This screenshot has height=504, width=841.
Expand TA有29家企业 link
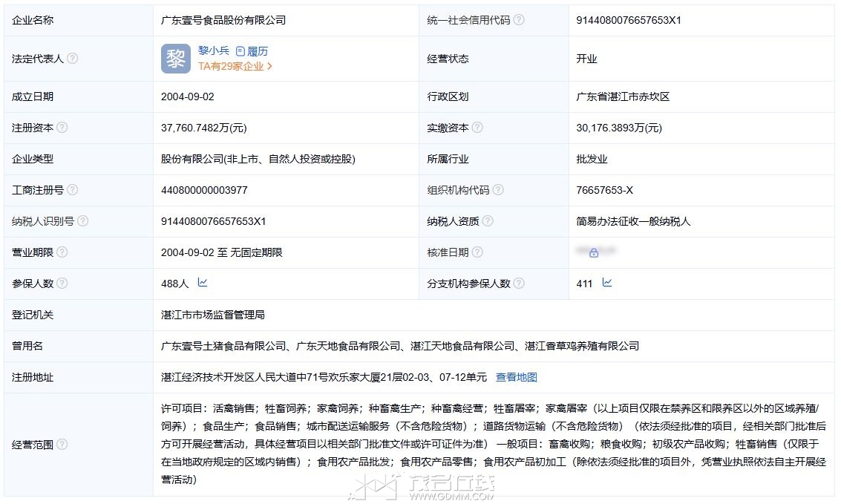click(235, 67)
